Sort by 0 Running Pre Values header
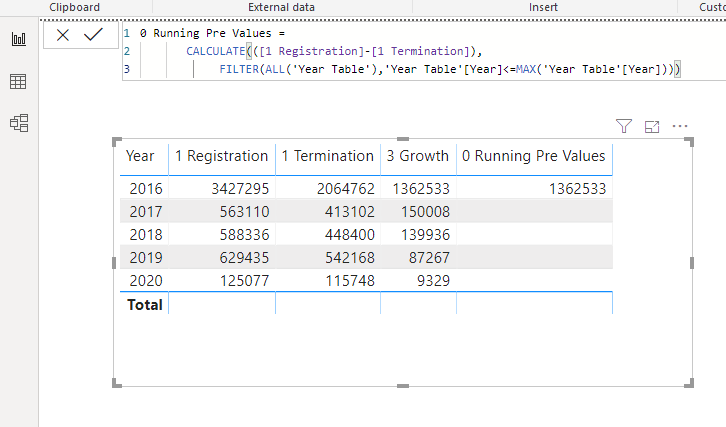 tap(533, 156)
